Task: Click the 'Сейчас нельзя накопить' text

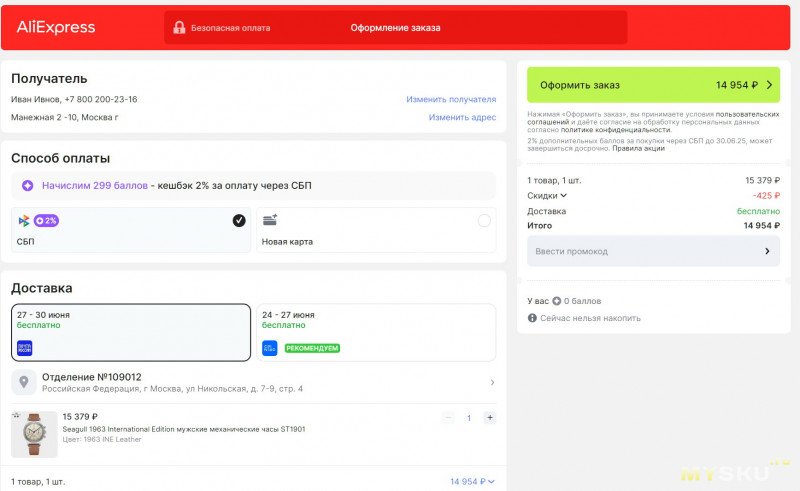Action: coord(590,318)
